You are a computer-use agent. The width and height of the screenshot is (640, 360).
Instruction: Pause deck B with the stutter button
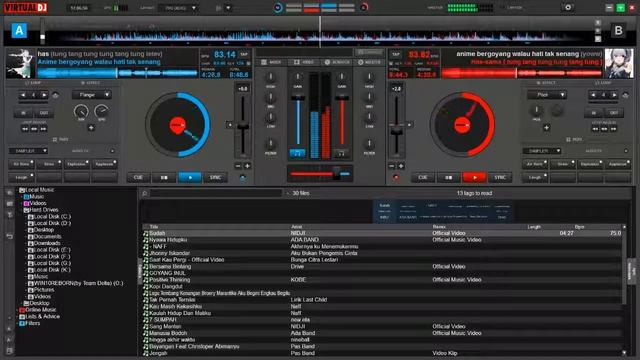[448, 178]
